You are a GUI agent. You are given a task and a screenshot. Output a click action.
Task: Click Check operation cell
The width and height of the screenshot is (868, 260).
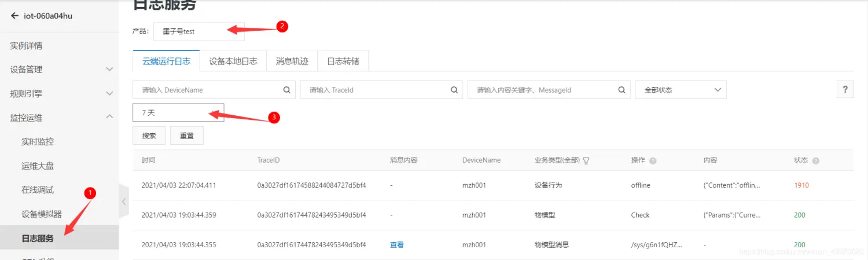[641, 215]
